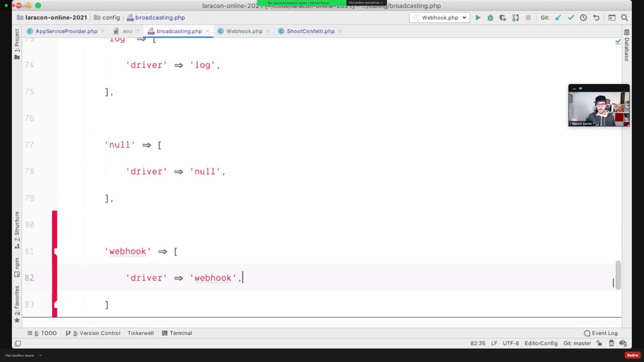Close the broadcasting.php tab
This screenshot has width=644, height=362.
[207, 31]
